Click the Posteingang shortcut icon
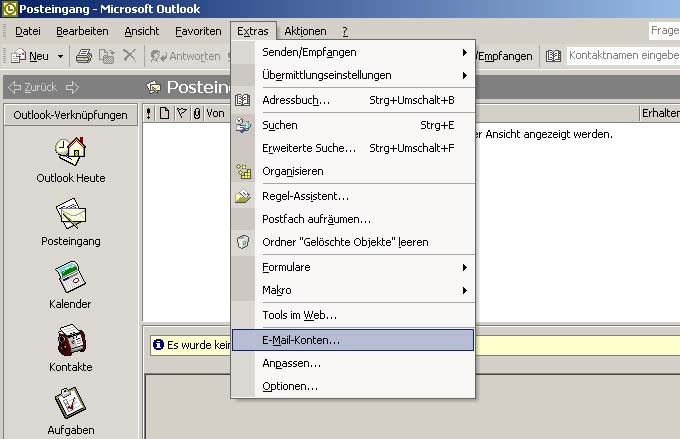680x439 pixels. point(71,214)
